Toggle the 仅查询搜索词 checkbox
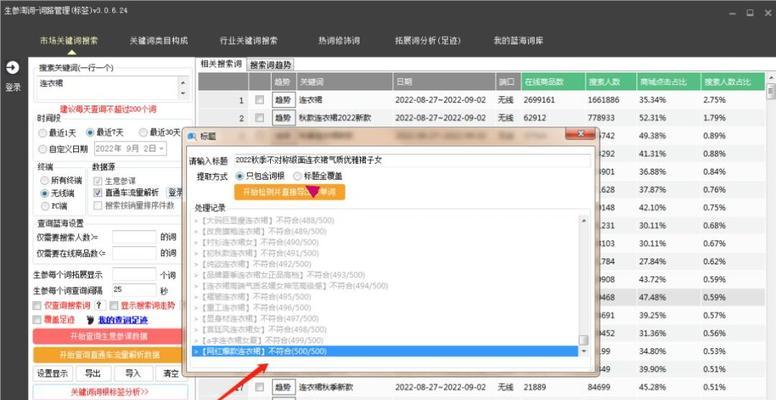Screen dimensions: 776x400 tap(37, 305)
